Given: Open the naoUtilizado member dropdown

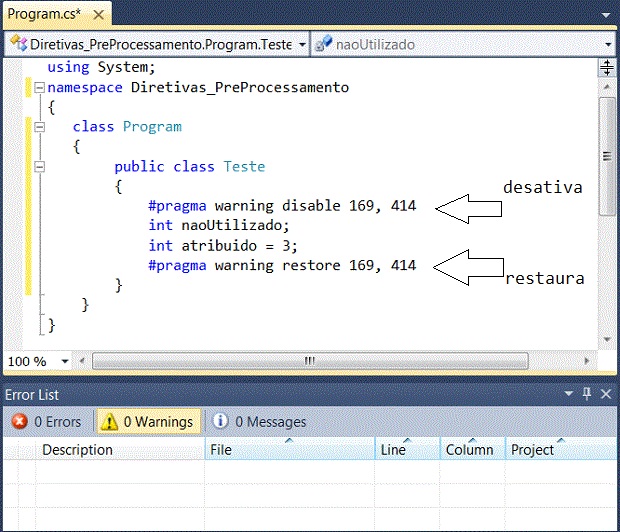Looking at the screenshot, I should pyautogui.click(x=608, y=44).
